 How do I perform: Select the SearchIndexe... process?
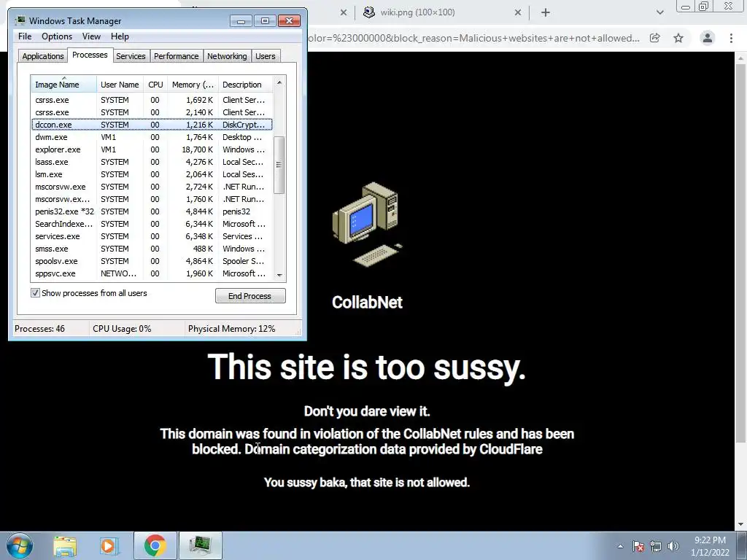click(x=152, y=224)
